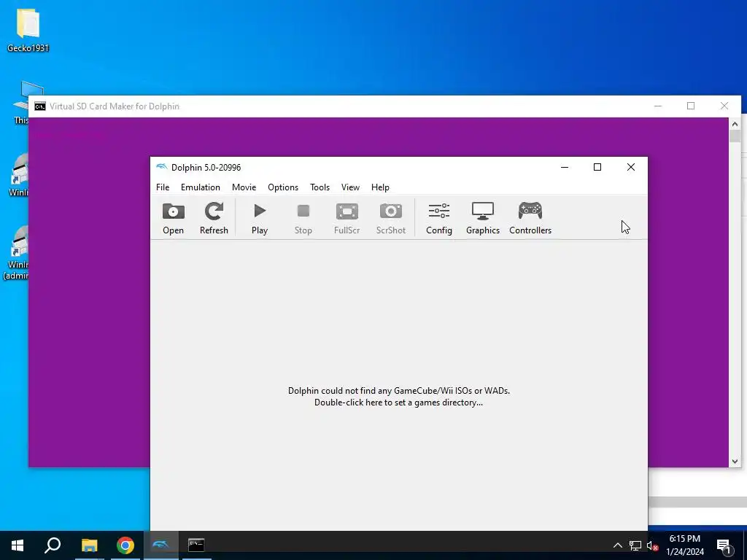Click the Play button in Dolphin toolbar

pos(260,219)
